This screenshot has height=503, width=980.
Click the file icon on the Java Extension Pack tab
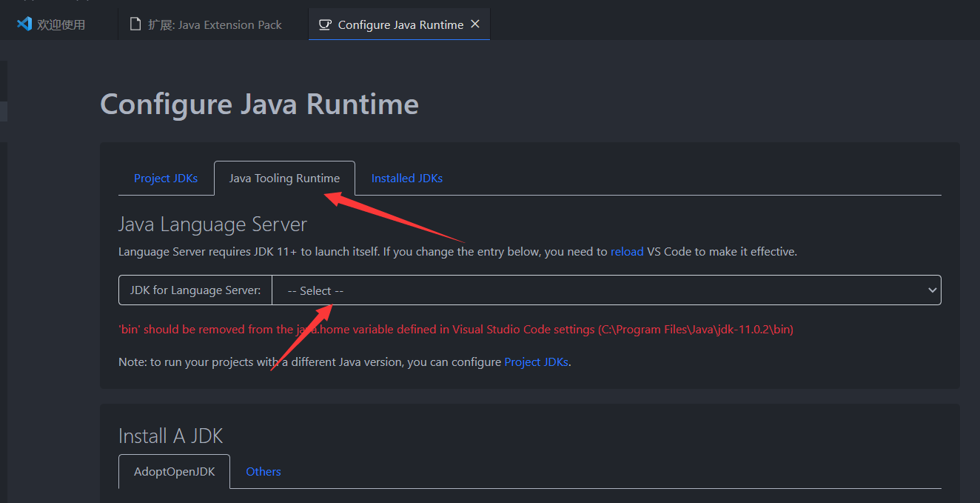135,24
